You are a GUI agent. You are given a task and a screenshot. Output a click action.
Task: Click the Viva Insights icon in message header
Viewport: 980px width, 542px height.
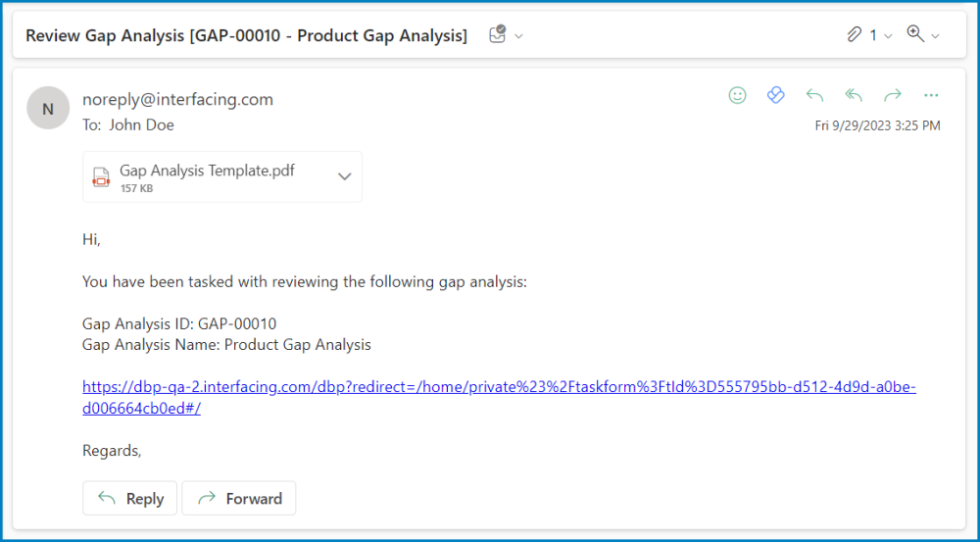(775, 95)
